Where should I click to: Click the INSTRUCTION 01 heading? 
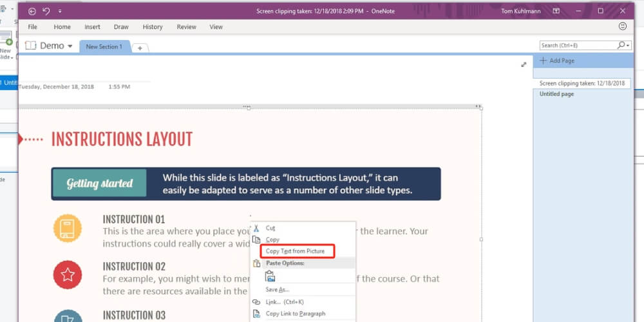pos(134,220)
